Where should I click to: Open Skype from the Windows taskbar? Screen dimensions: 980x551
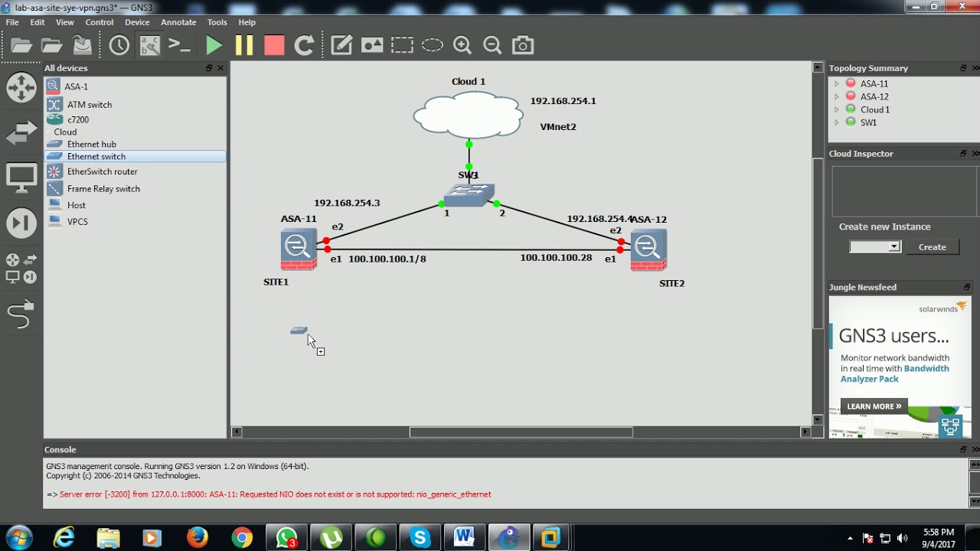(420, 538)
